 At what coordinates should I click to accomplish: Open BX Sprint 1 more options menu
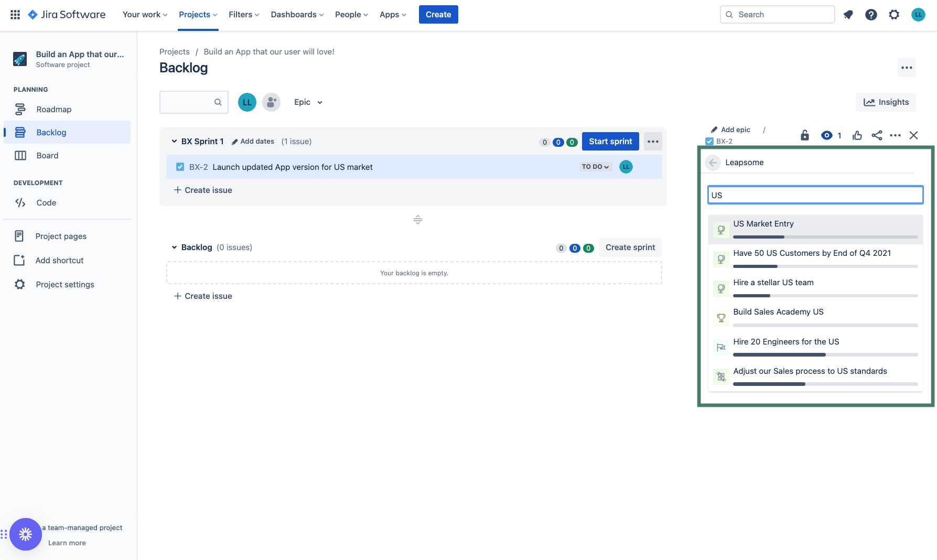[x=653, y=142]
